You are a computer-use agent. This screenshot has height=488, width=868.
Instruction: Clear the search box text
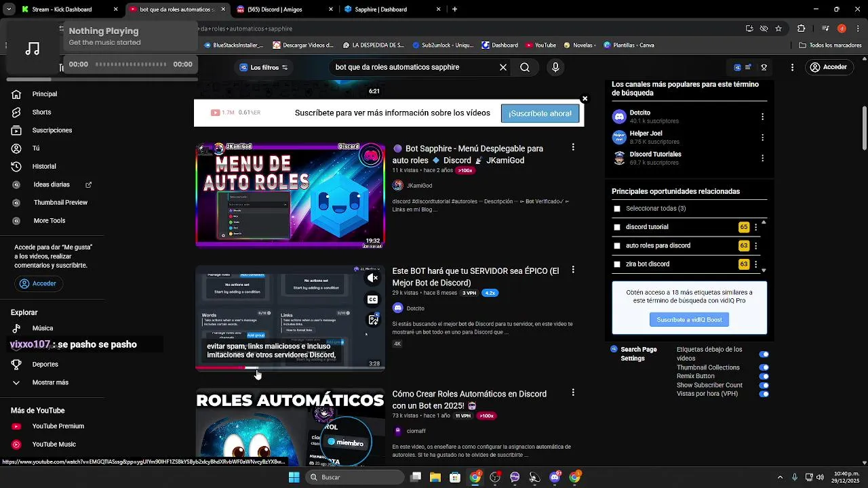coord(503,67)
